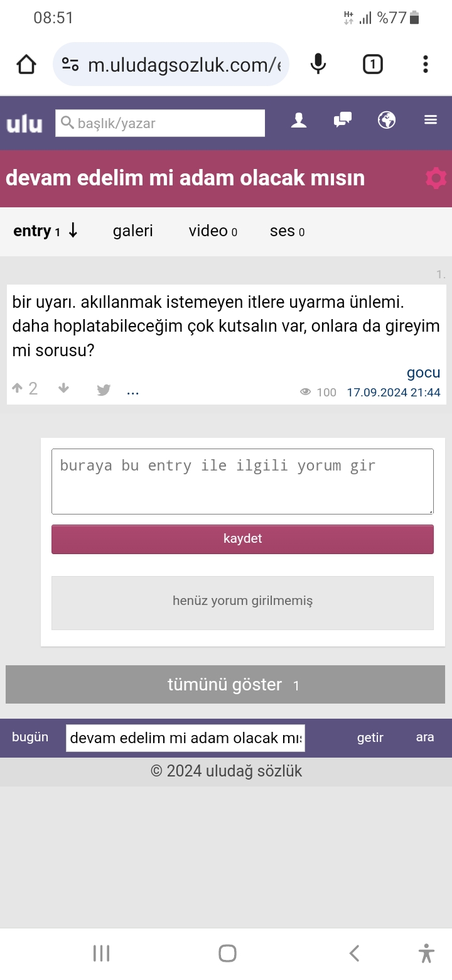Expand entry options with three dots
Screen dimensions: 452x980
coord(132,391)
